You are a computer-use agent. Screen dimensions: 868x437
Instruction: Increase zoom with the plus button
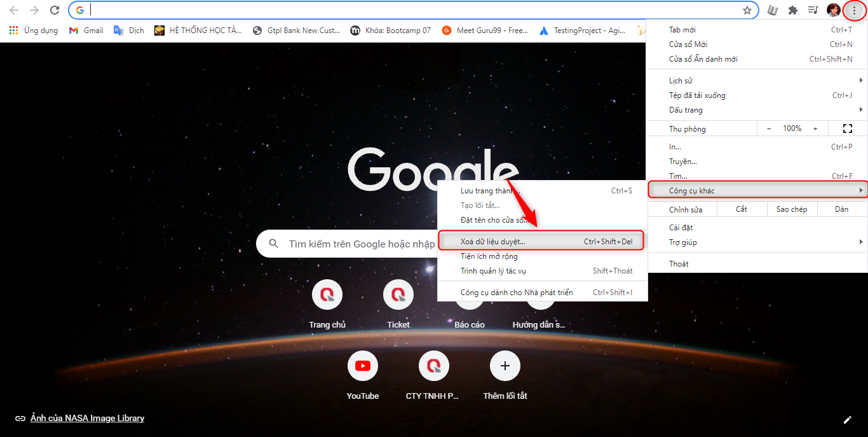pos(815,128)
